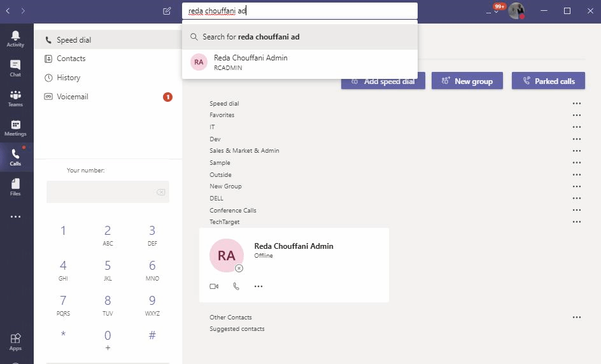Open ellipsis menu on Reda's contact card
601x364 pixels.
click(x=258, y=286)
